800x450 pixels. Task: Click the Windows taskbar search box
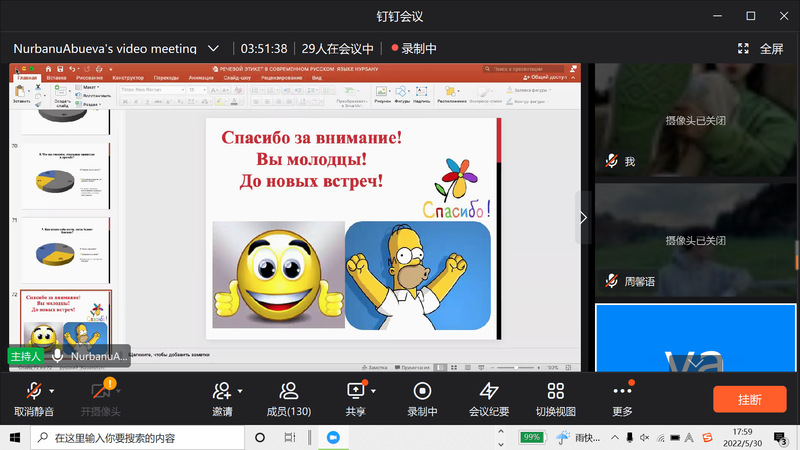[x=137, y=438]
